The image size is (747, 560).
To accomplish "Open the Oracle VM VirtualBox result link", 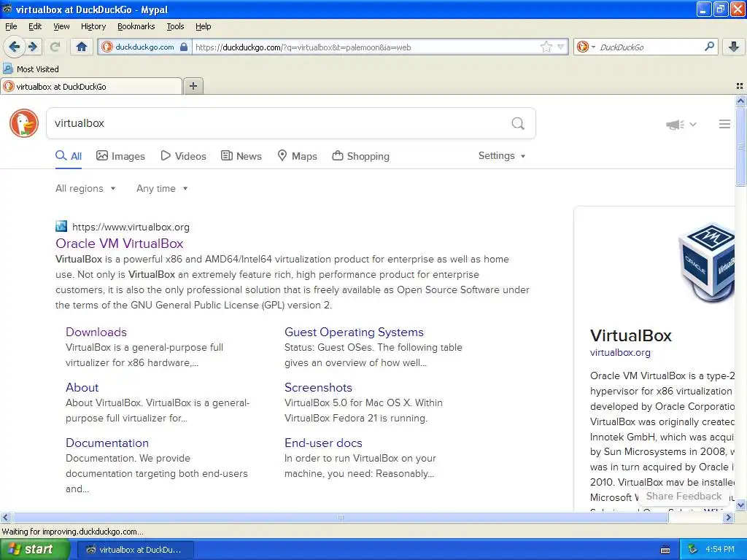I will tap(119, 244).
